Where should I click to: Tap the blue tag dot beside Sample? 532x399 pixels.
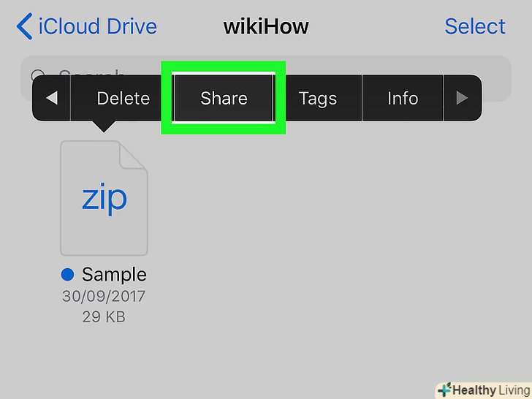point(67,274)
